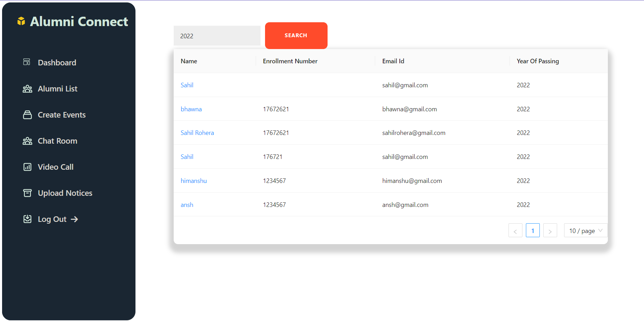Click the Alumni List people icon
Viewport: 644px width, 321px height.
pos(27,88)
